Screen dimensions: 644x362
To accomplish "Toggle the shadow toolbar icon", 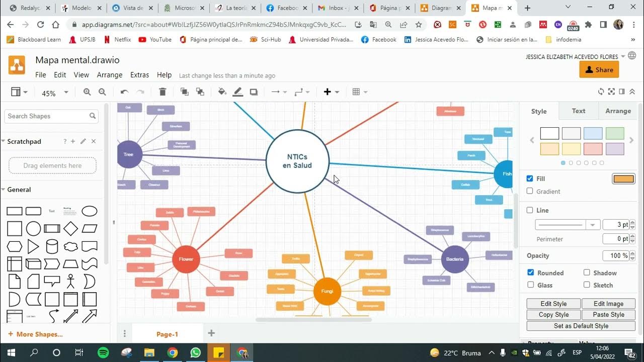I will (254, 92).
